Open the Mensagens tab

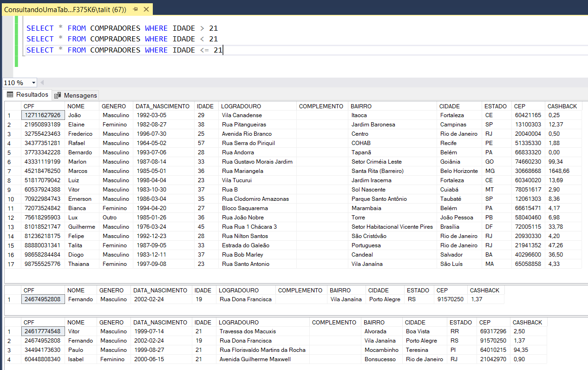pos(76,95)
